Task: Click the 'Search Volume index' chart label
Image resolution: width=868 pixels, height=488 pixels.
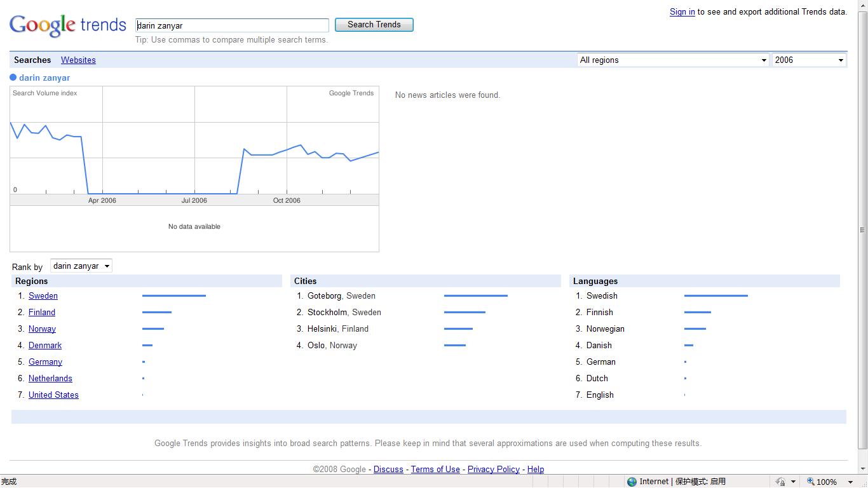Action: click(45, 93)
